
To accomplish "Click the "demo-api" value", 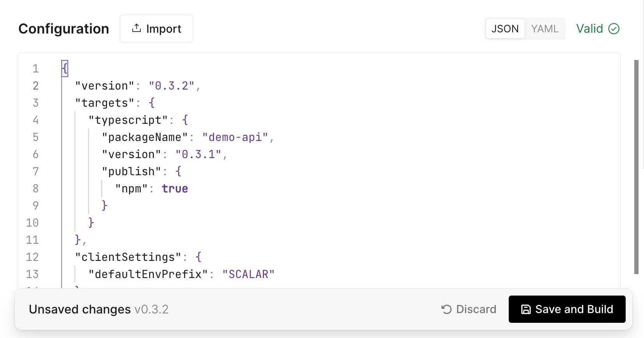I will pyautogui.click(x=235, y=137).
